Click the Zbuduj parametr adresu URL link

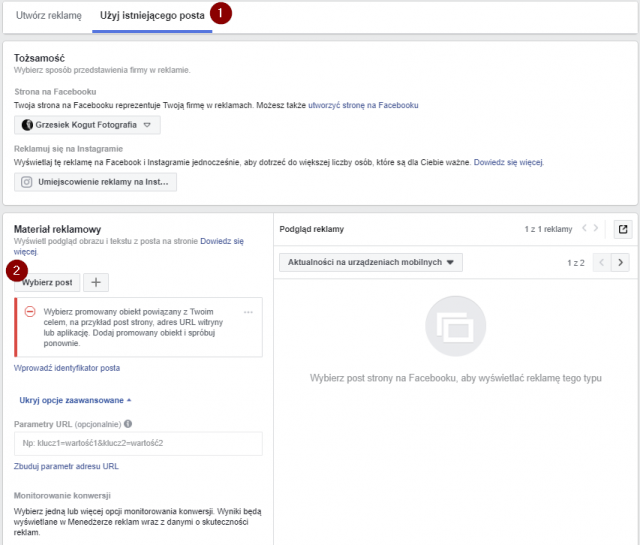click(x=66, y=466)
